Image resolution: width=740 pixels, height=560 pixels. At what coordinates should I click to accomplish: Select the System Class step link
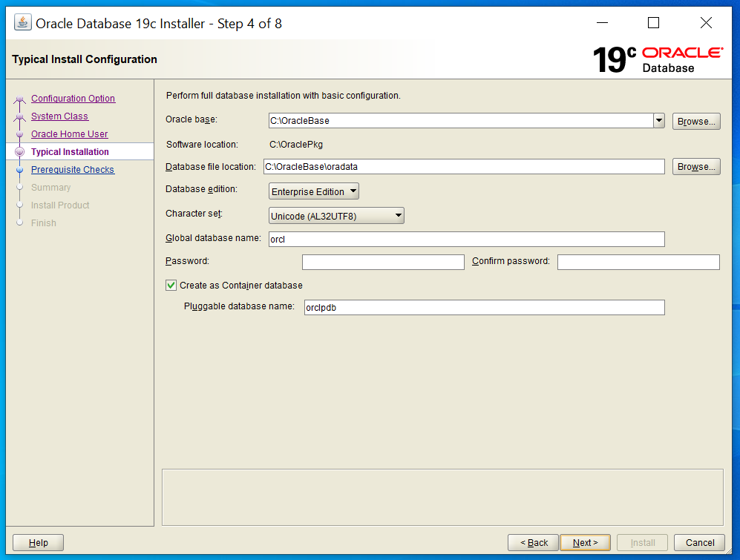tap(59, 116)
